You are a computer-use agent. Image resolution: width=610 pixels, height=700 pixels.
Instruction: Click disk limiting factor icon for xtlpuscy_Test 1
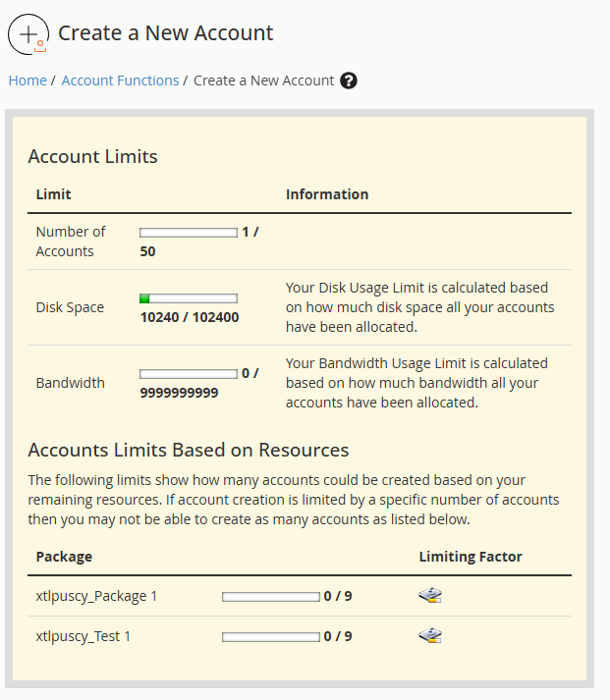pos(429,635)
